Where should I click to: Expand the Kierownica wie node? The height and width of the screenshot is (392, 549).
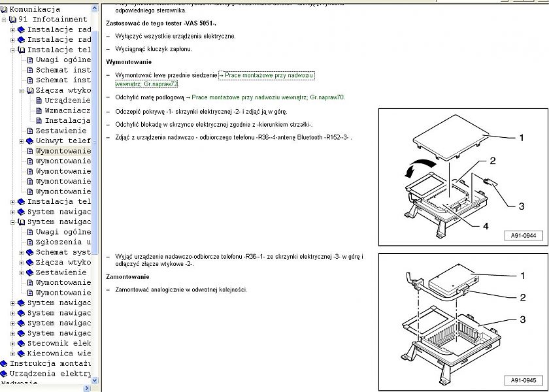[x=12, y=354]
